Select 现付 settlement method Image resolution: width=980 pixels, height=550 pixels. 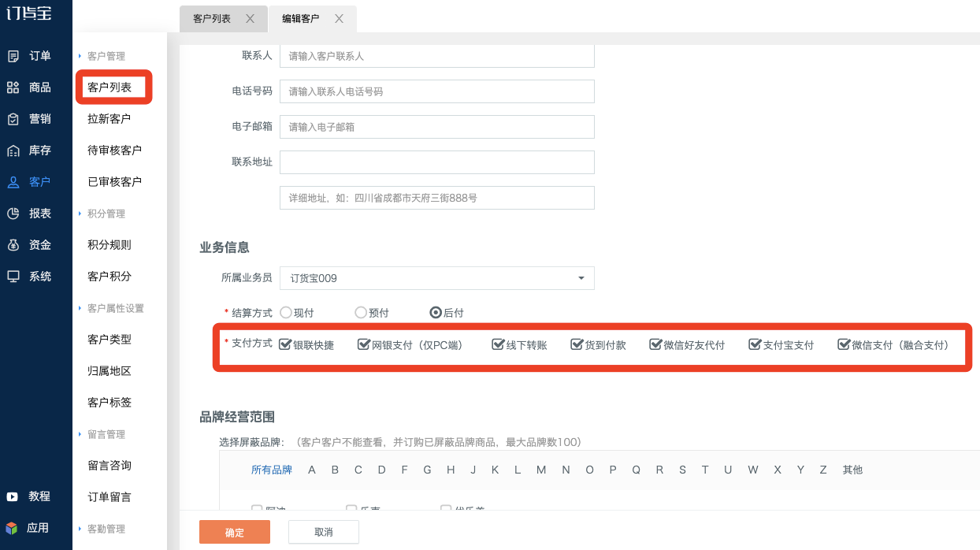click(x=285, y=312)
